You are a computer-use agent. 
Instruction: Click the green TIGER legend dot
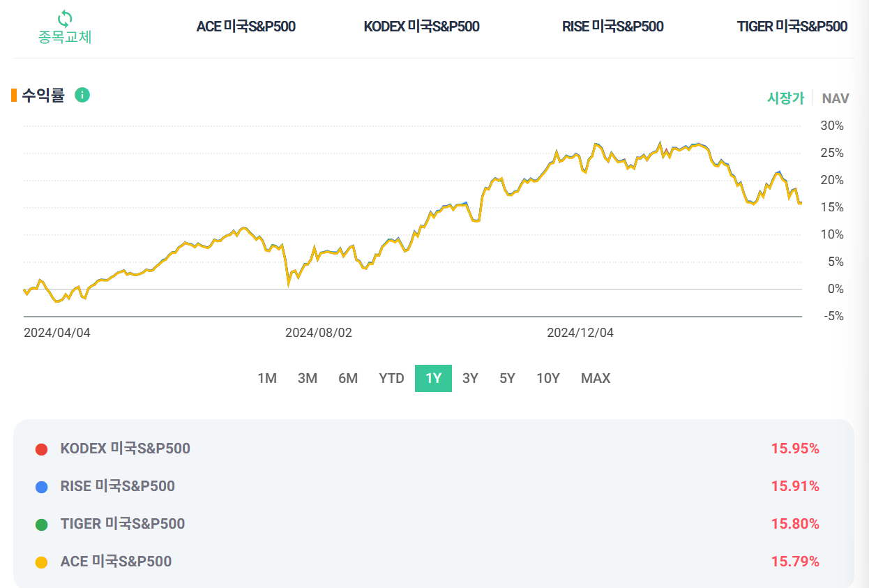[x=41, y=525]
